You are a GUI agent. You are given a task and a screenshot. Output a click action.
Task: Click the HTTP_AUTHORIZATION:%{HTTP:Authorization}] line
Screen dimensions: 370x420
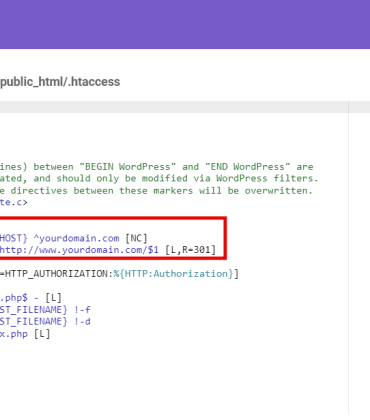[x=119, y=274]
